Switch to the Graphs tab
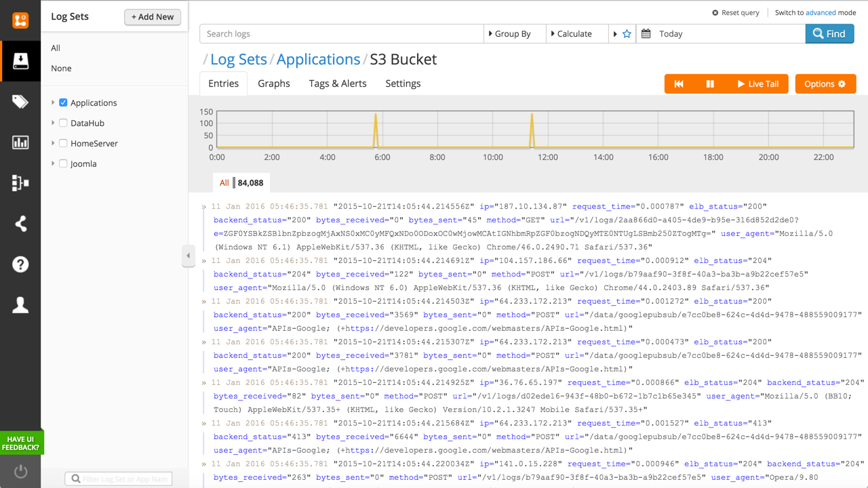Viewport: 868px width, 488px height. pyautogui.click(x=274, y=83)
